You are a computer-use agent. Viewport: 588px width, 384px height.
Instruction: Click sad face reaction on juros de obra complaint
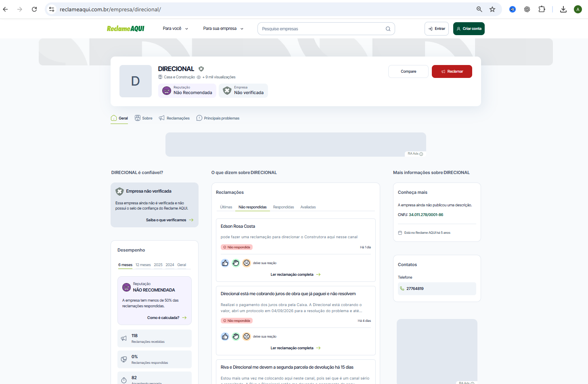pyautogui.click(x=247, y=336)
